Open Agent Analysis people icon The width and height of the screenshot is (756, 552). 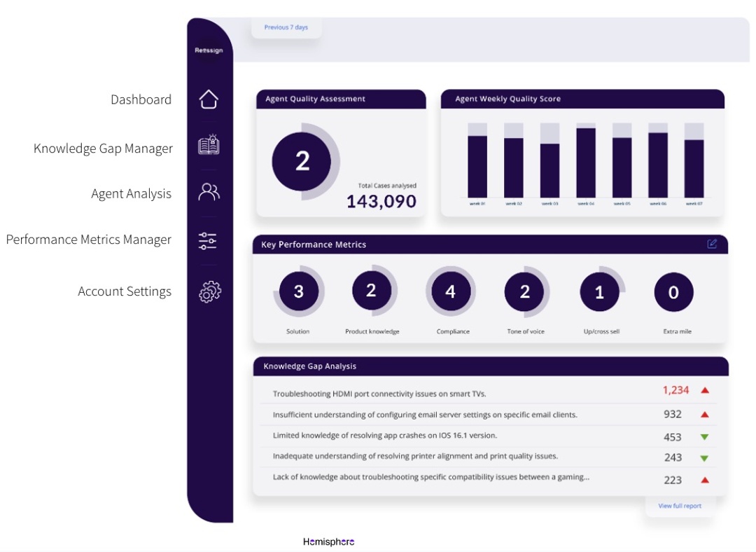coord(209,192)
